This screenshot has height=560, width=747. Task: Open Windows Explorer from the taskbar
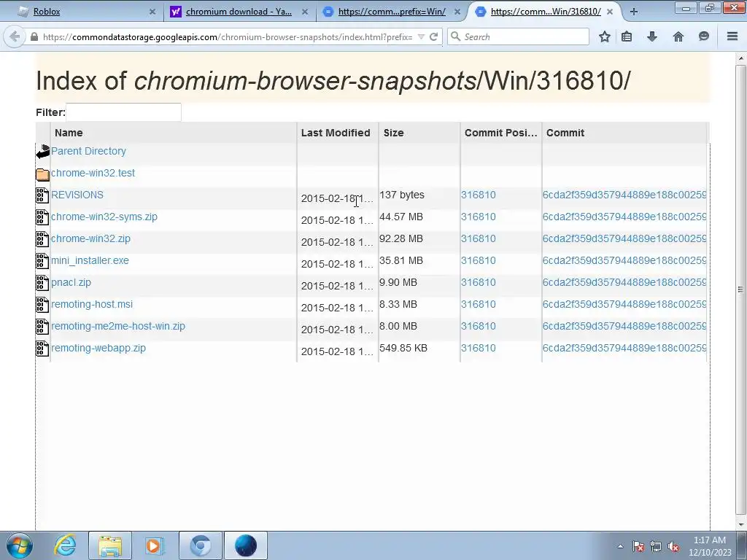110,545
